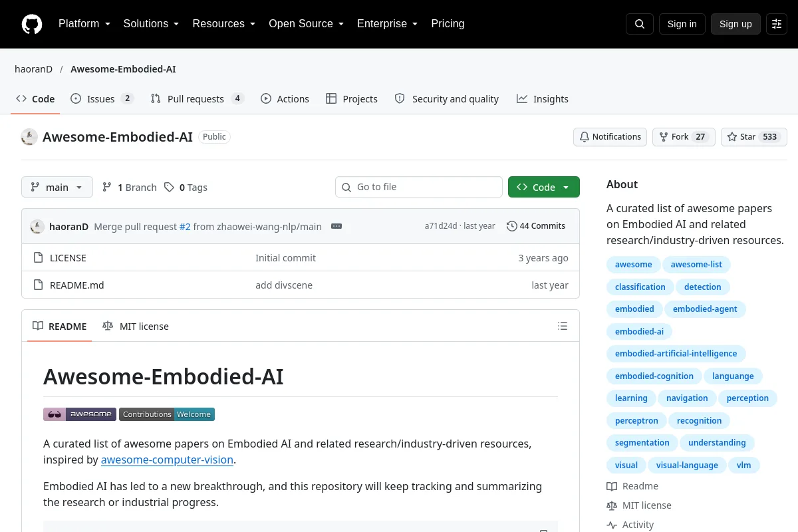
Task: Switch to the Actions tab
Action: 285,99
